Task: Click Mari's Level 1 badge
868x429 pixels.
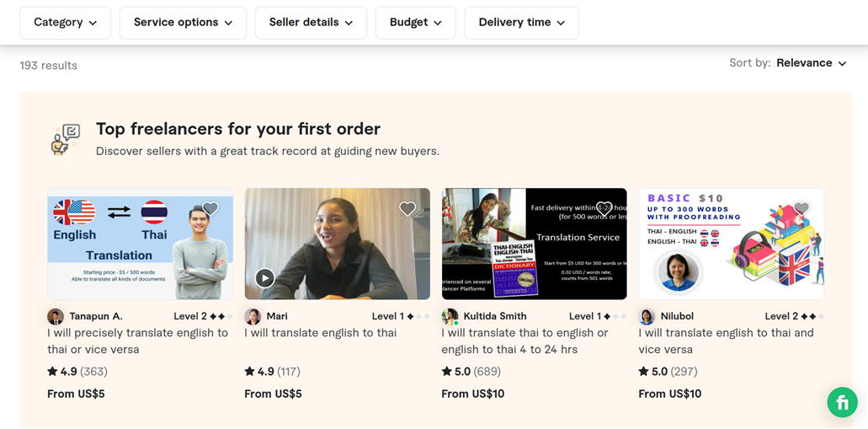Action: (x=401, y=317)
